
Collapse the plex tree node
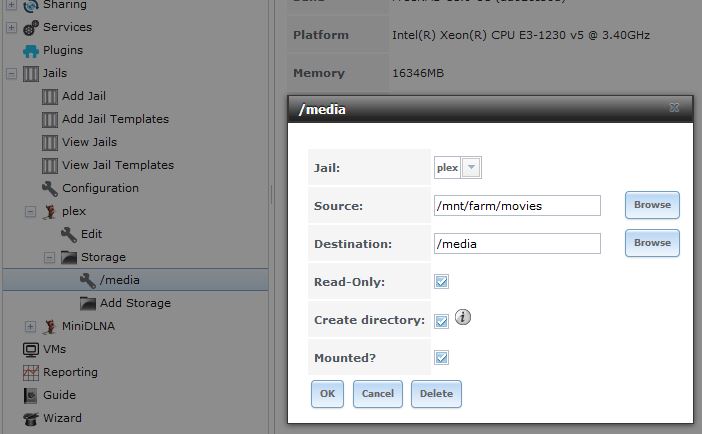[x=30, y=211]
